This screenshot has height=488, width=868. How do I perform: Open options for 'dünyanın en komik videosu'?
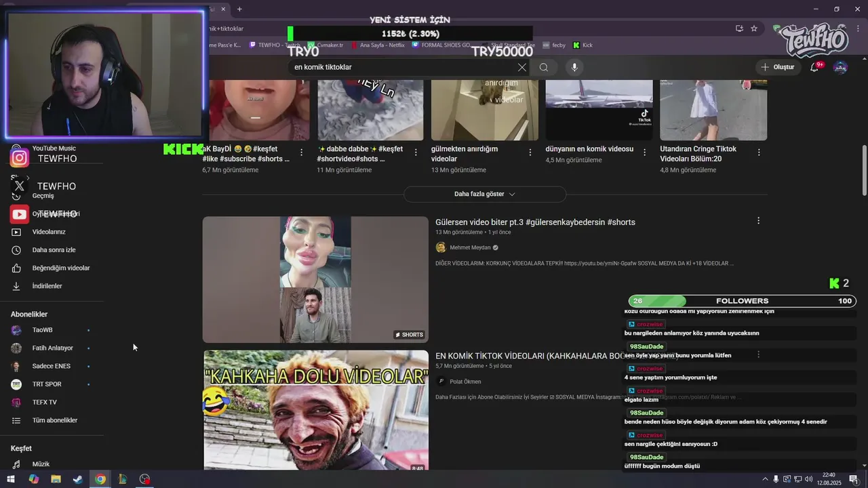coord(644,152)
